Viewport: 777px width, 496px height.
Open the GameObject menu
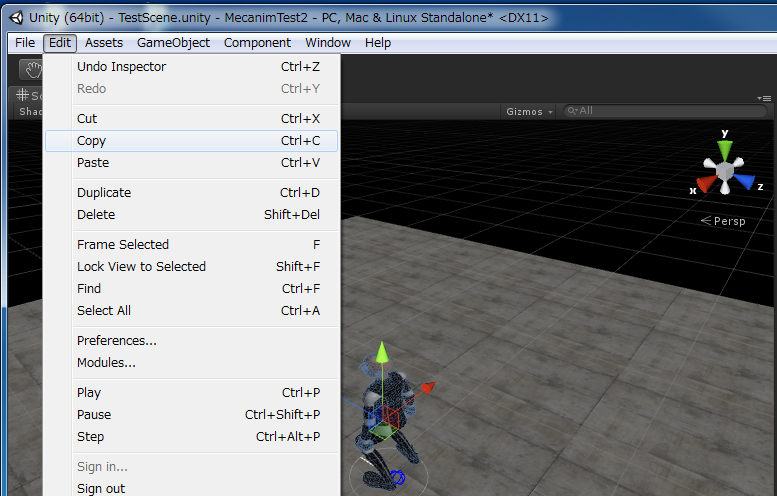(173, 43)
